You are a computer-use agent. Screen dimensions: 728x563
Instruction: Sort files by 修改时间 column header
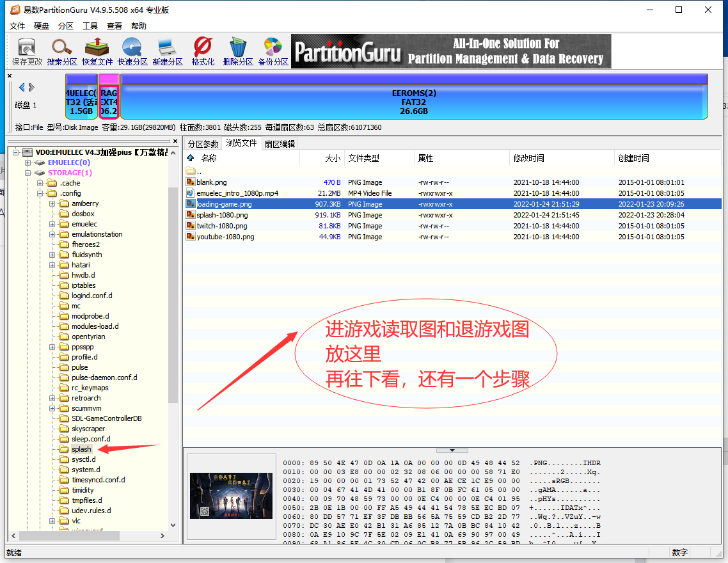pos(562,158)
